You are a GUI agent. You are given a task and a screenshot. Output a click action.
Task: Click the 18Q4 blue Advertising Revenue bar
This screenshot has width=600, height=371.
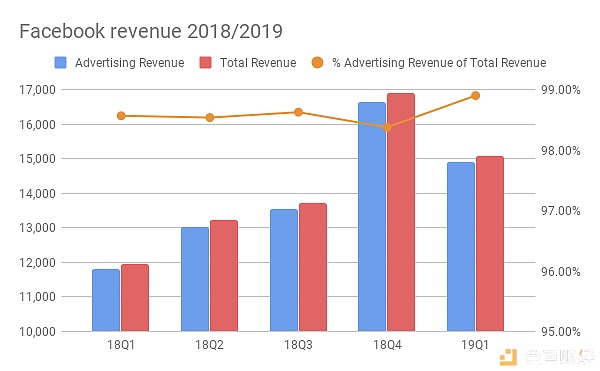(x=372, y=216)
